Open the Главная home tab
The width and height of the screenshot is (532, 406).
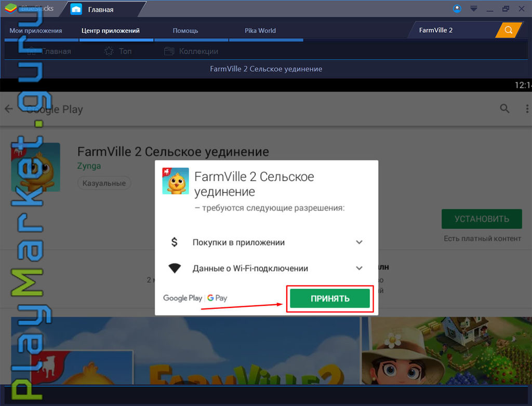pyautogui.click(x=102, y=9)
